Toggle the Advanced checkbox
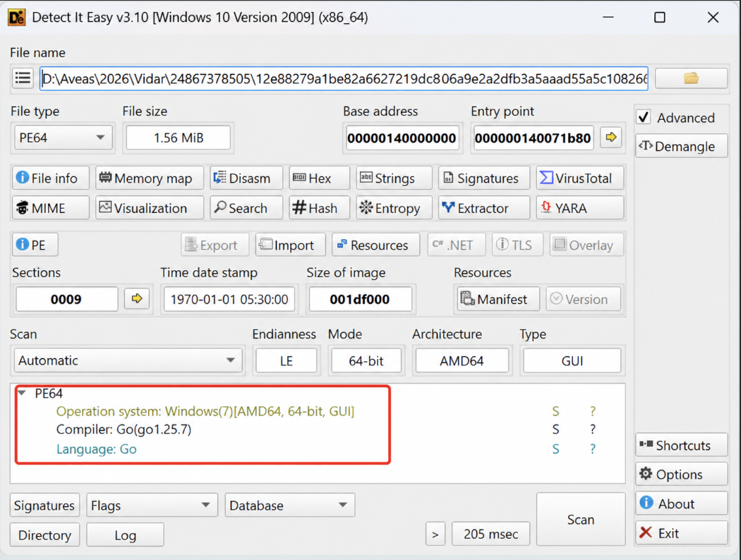The image size is (741, 560). coord(644,117)
